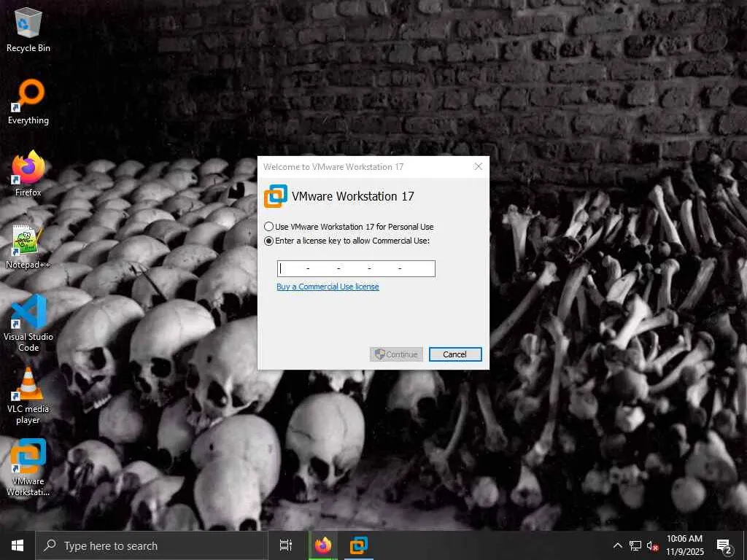This screenshot has width=747, height=560.
Task: Select Use VMware Workstation for Personal Use
Action: 349,227
